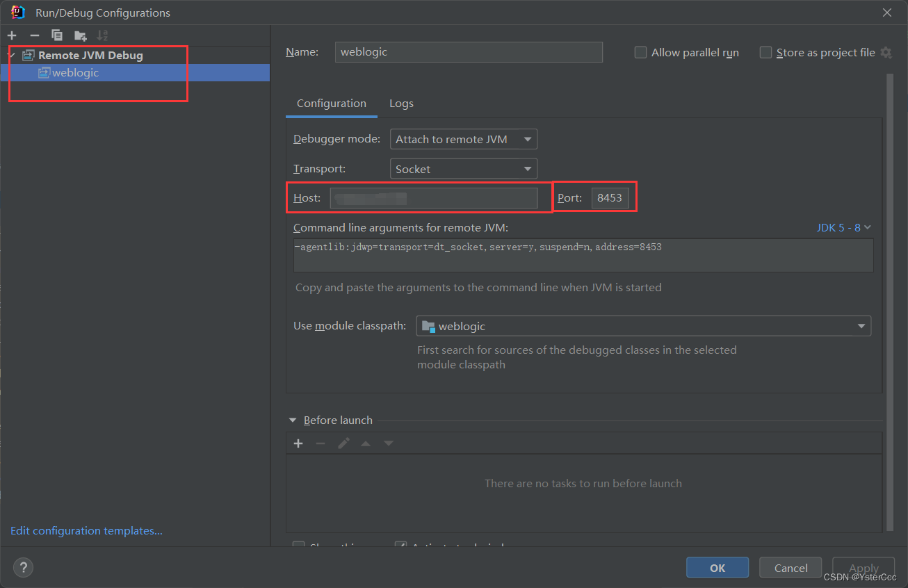Click the vertical scrollbar of settings panel

click(x=889, y=302)
